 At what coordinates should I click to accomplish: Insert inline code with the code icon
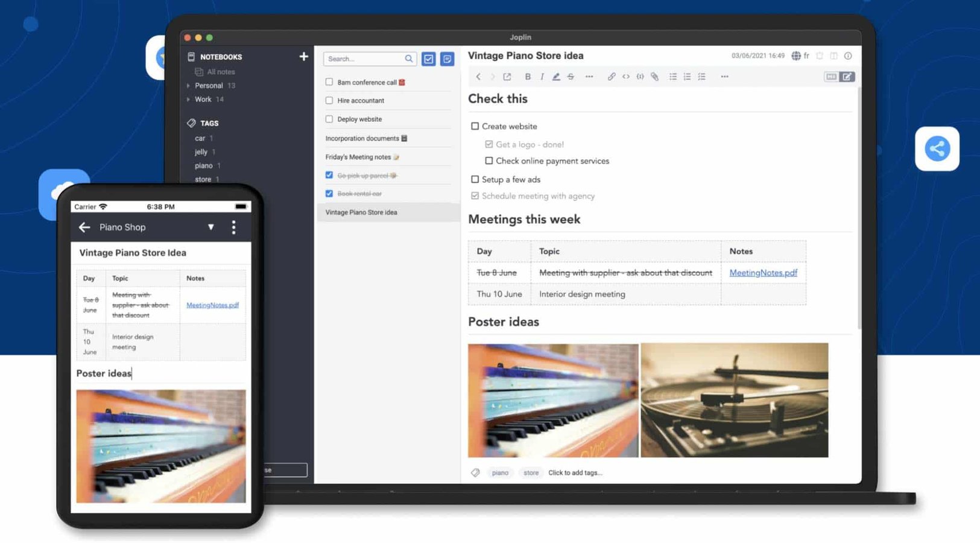click(625, 77)
